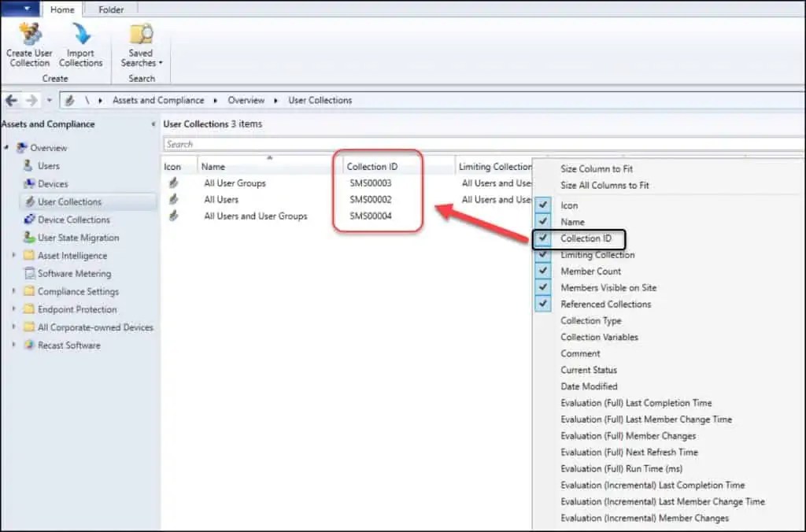Click inside the Search field
806x532 pixels.
pyautogui.click(x=315, y=144)
